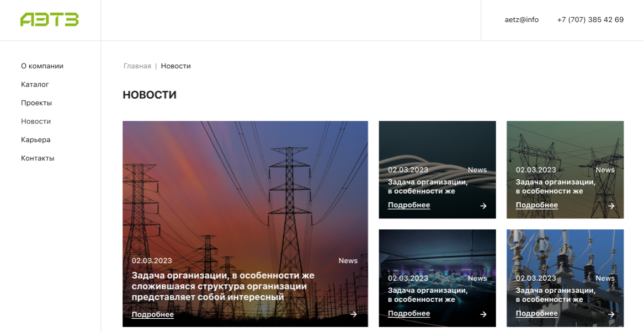
Task: Select Новости in the sidebar menu
Action: (x=36, y=121)
